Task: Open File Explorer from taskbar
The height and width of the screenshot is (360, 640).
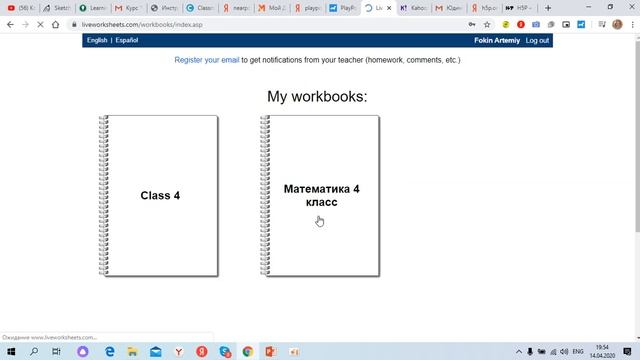Action: tap(132, 351)
